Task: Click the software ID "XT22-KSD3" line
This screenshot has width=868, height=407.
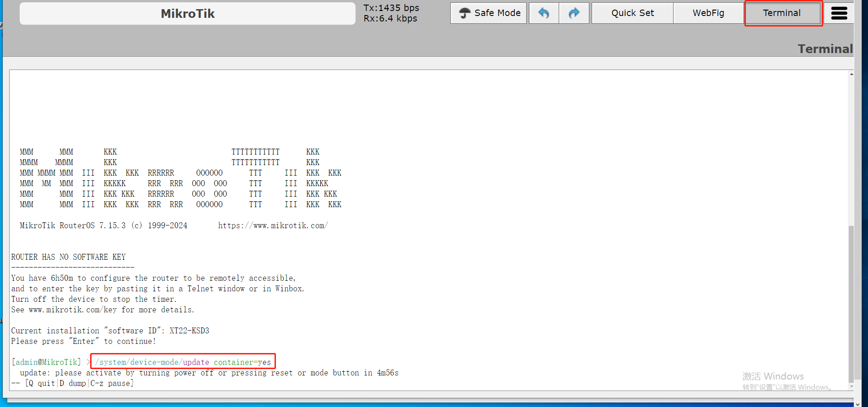Action: pos(110,331)
